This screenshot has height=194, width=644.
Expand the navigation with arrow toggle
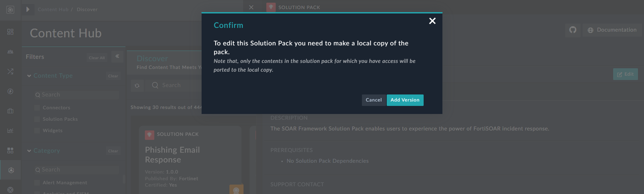(28, 9)
